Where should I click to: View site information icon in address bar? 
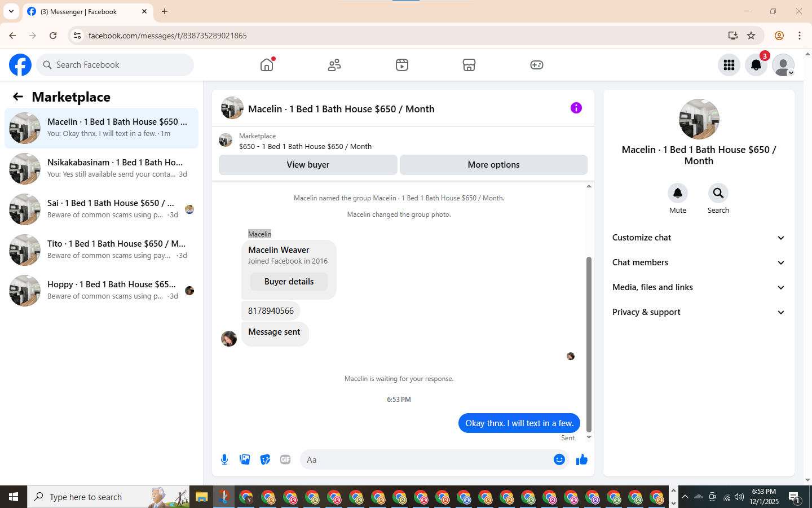click(78, 36)
